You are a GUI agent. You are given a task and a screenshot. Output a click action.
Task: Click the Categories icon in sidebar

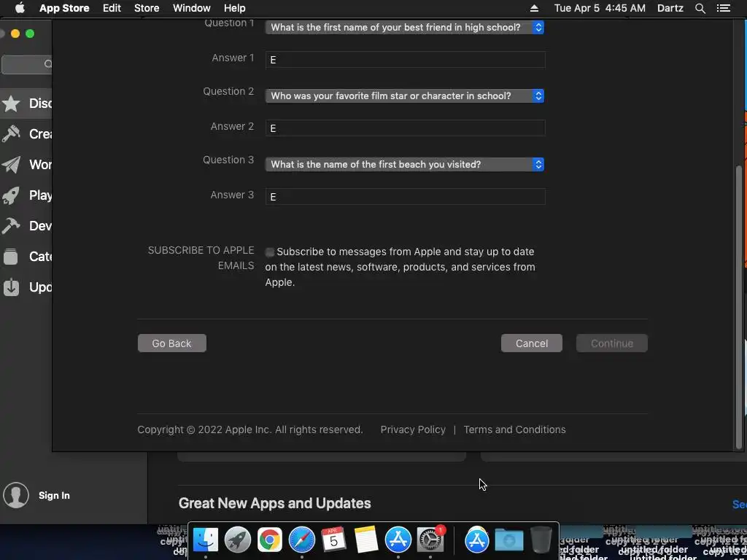(11, 256)
